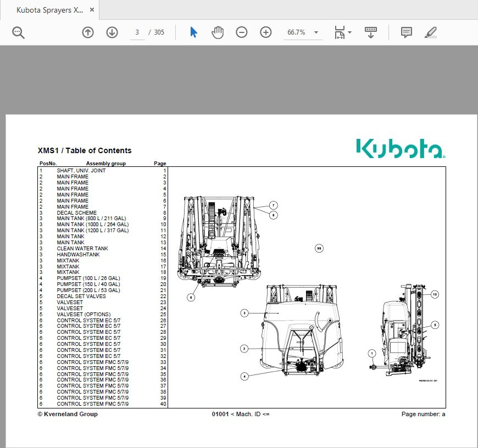Go to next page with down arrow
Screen dimensions: 478x448
[112, 32]
